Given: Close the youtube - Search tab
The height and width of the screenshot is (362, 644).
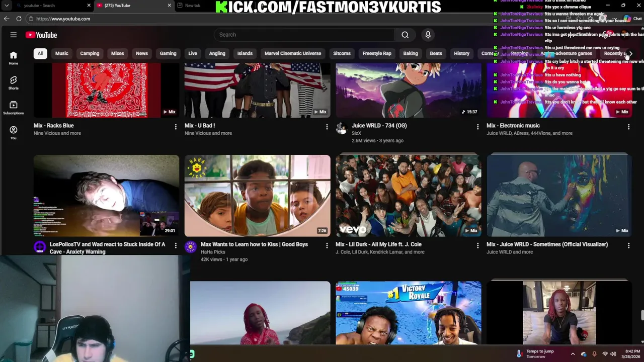Looking at the screenshot, I should click(89, 6).
